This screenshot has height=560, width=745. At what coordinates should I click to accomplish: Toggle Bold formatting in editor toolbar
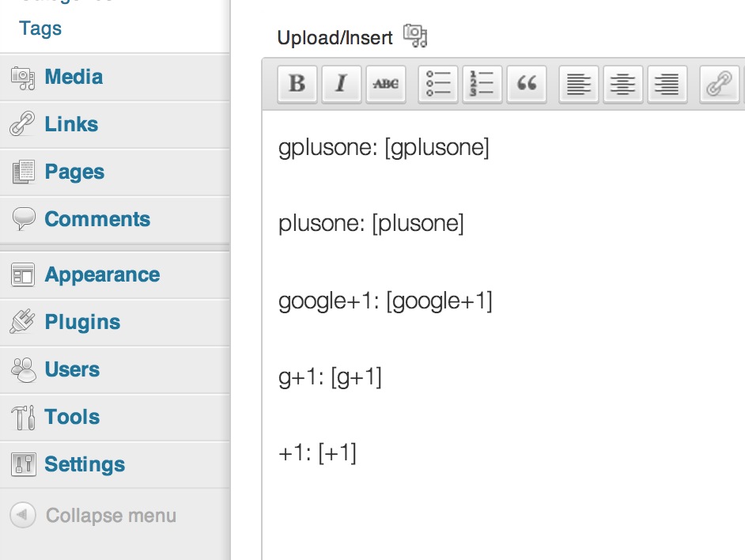[297, 84]
